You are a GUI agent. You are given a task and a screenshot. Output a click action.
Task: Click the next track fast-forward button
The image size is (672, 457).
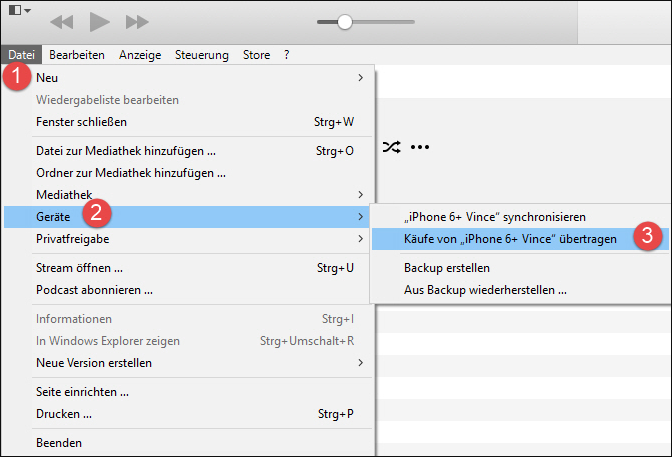coord(137,21)
